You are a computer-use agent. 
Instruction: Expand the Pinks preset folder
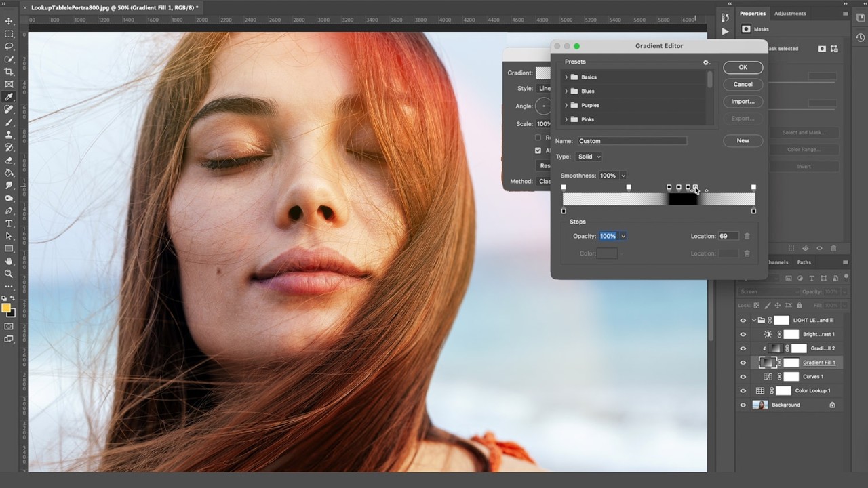click(566, 119)
